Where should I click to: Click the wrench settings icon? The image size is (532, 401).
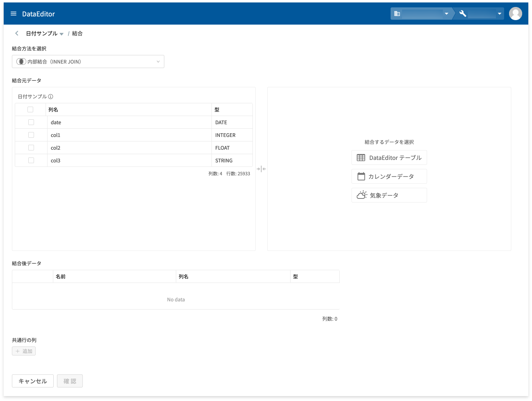(x=463, y=14)
